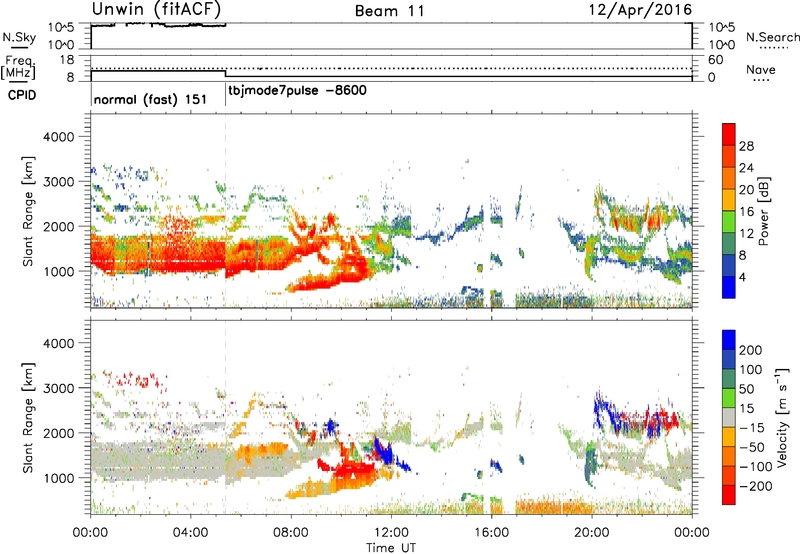The width and height of the screenshot is (800, 554).
Task: Click the 'Time UT' axis label
Action: (x=391, y=548)
